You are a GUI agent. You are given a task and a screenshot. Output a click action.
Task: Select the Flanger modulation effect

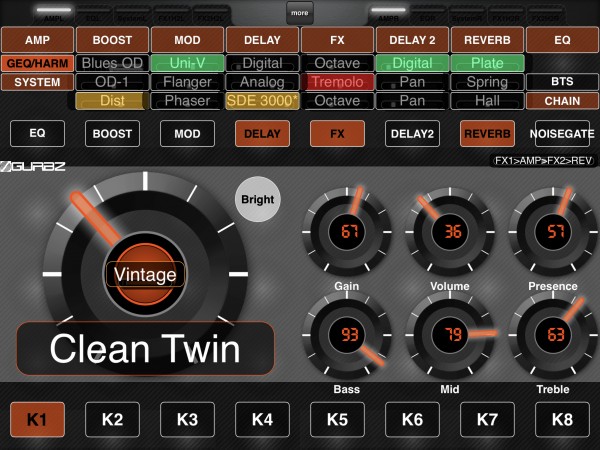187,82
